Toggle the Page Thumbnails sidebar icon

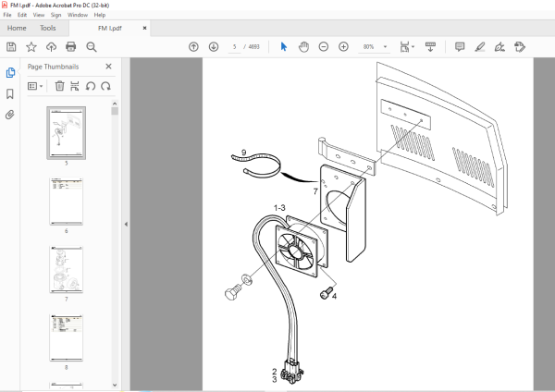pyautogui.click(x=10, y=72)
